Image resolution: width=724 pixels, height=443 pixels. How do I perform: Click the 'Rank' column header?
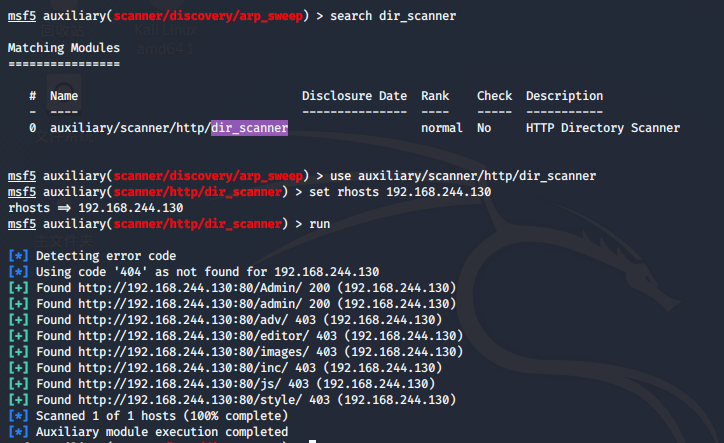click(x=435, y=96)
